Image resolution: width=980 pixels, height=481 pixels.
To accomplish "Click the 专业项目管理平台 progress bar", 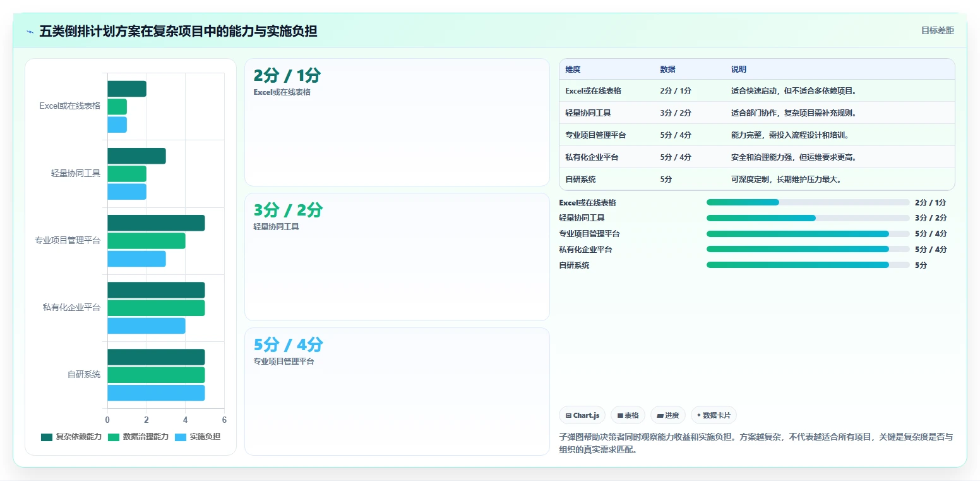I will (808, 234).
